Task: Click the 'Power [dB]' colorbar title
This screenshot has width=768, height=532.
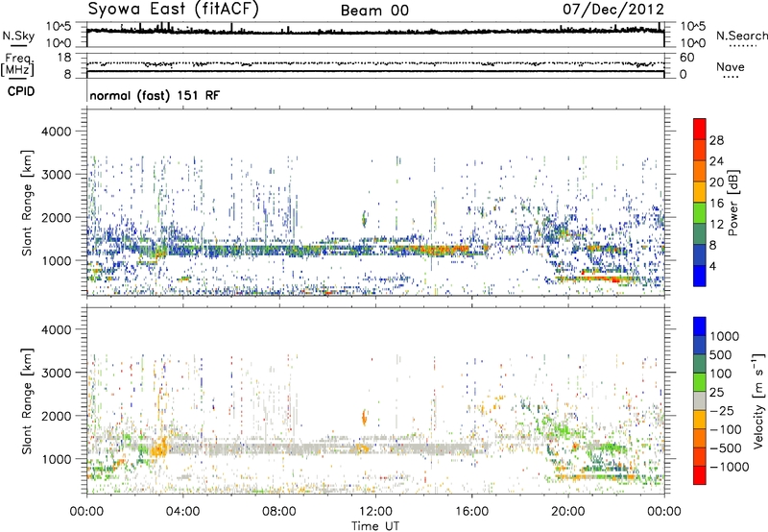Action: pyautogui.click(x=732, y=203)
